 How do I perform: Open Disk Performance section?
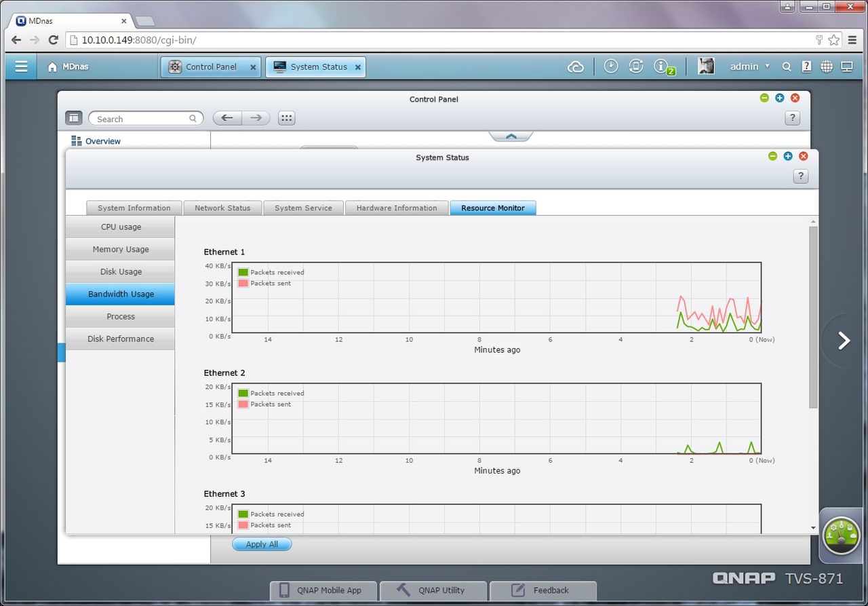(x=120, y=339)
